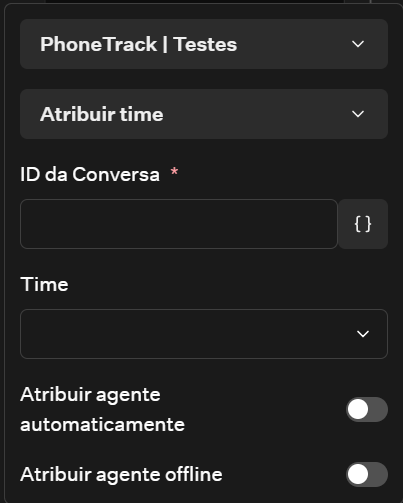This screenshot has height=503, width=403.
Task: Click the white knob of offline switch
Action: tap(358, 474)
